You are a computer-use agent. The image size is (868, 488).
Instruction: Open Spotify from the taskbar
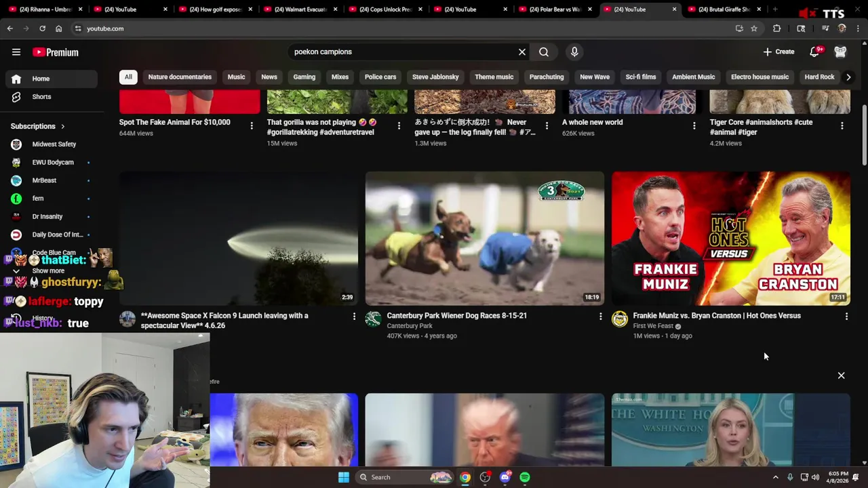(525, 477)
